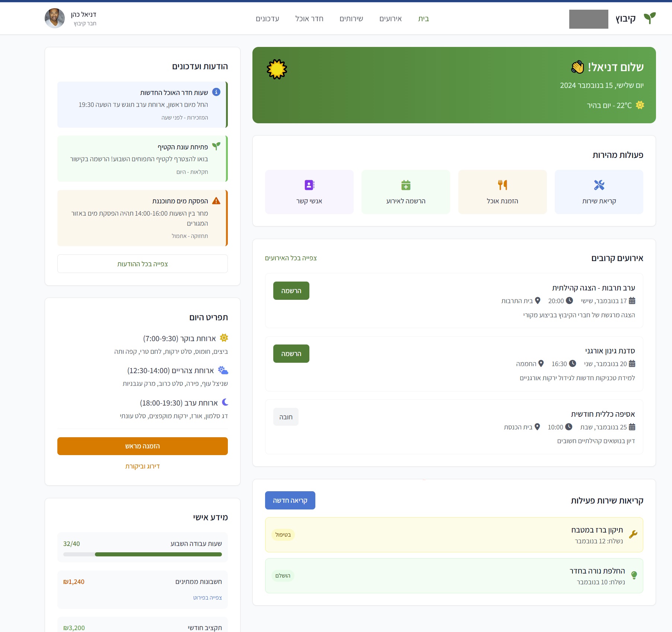This screenshot has width=672, height=632.
Task: Open the הזמנת אוכל quick action card
Action: pyautogui.click(x=503, y=192)
